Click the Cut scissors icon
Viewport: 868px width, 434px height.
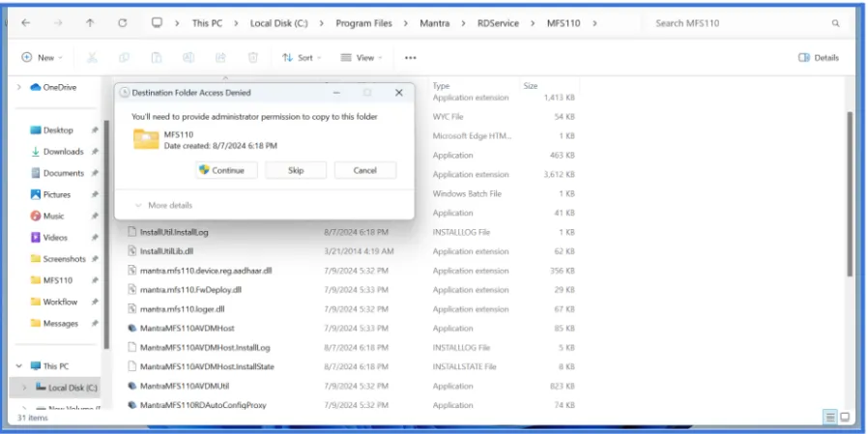92,58
